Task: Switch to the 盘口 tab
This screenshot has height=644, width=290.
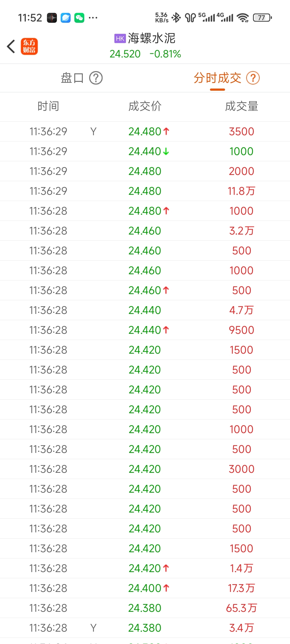Action: tap(72, 78)
